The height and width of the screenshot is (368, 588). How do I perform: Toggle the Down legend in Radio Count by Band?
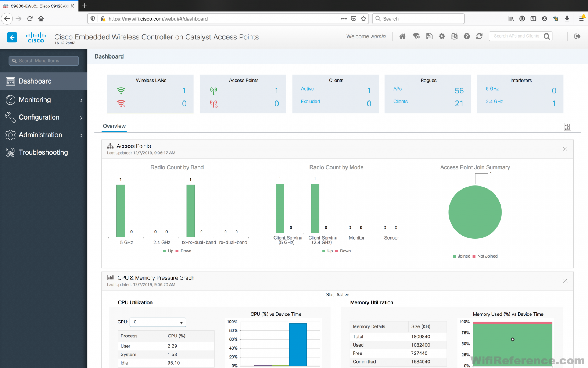[183, 251]
